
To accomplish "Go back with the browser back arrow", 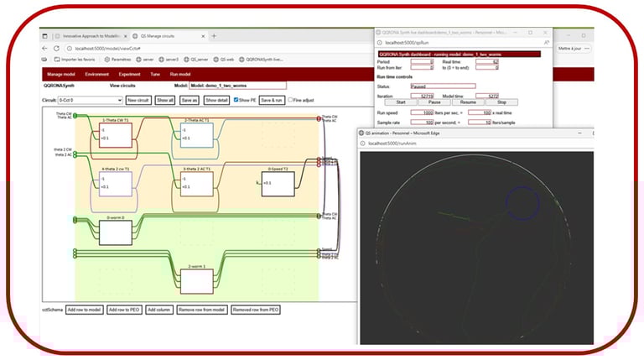I will click(x=44, y=49).
